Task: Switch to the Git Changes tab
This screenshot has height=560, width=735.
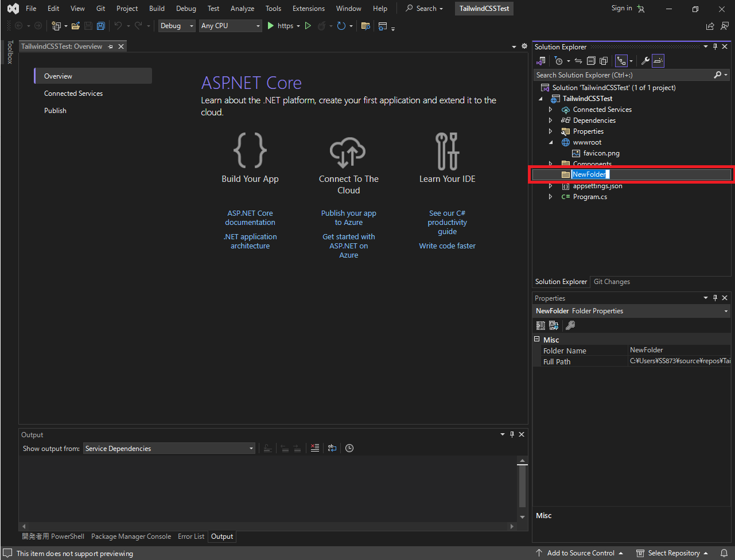Action: (x=612, y=282)
